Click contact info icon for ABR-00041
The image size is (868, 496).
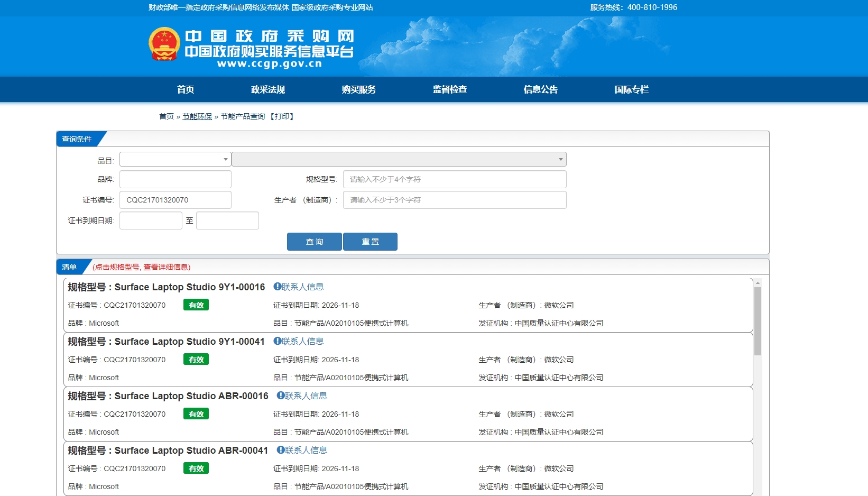(281, 450)
